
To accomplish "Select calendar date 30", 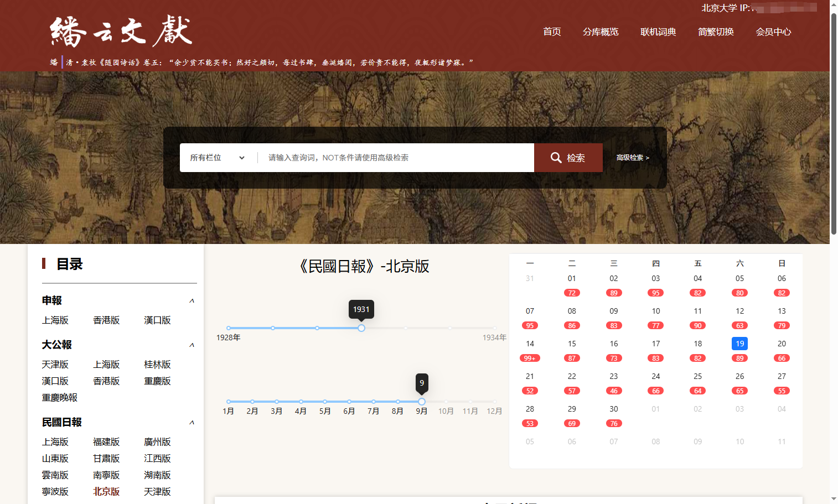I will pos(614,409).
